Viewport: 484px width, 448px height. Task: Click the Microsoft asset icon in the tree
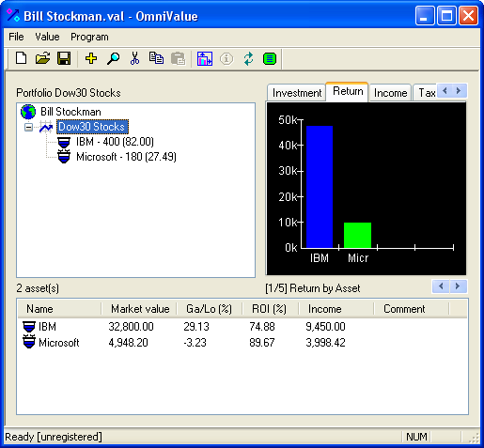(x=64, y=157)
